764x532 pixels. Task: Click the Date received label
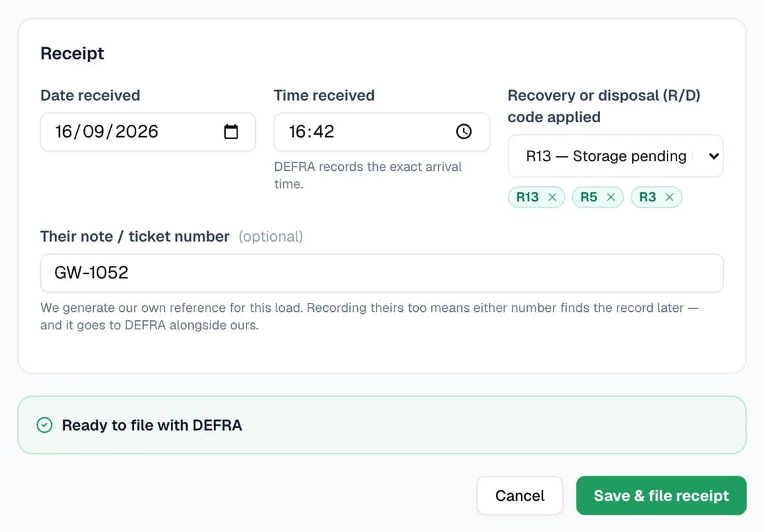(x=90, y=95)
